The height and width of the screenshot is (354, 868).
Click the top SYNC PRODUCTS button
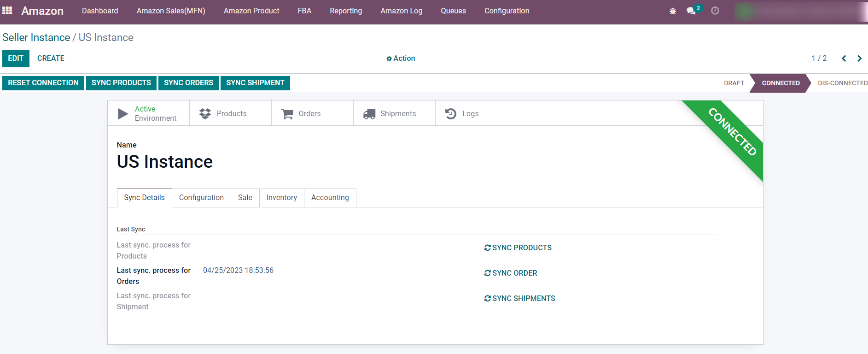pyautogui.click(x=121, y=83)
